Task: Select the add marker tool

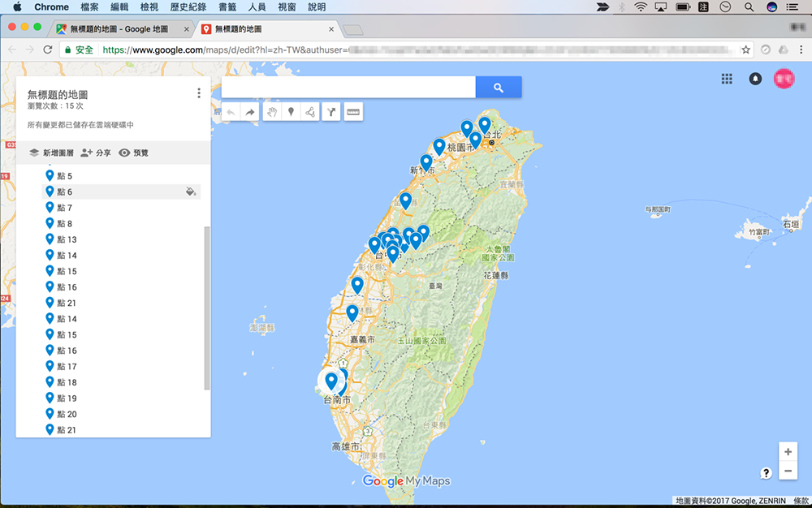Action: tap(291, 112)
